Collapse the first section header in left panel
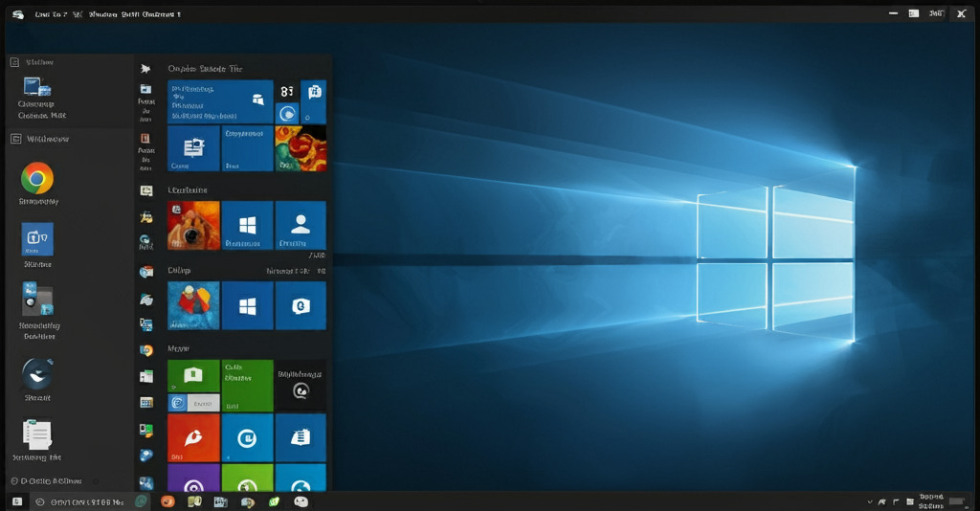980x511 pixels. pos(15,62)
